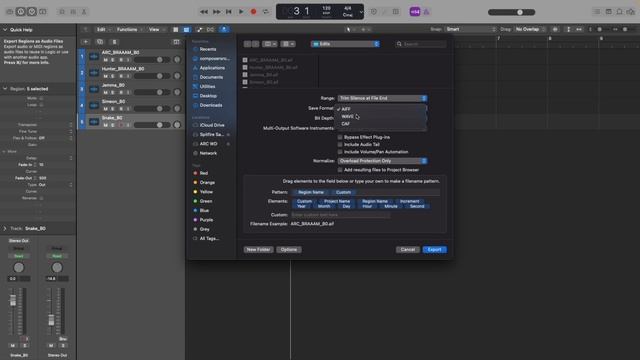
Task: Open the Normalize dropdown in export dialog
Action: tap(382, 161)
